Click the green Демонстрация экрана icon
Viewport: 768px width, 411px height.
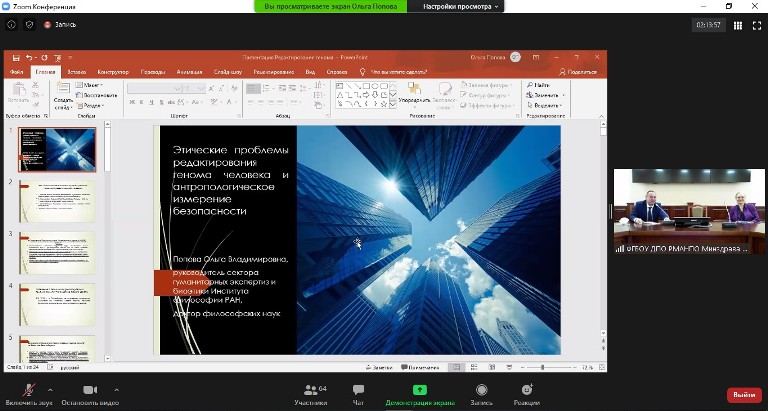click(x=419, y=390)
